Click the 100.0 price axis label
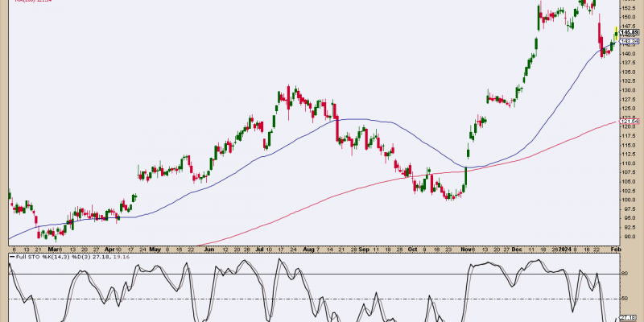The width and height of the screenshot is (644, 322). click(x=627, y=200)
